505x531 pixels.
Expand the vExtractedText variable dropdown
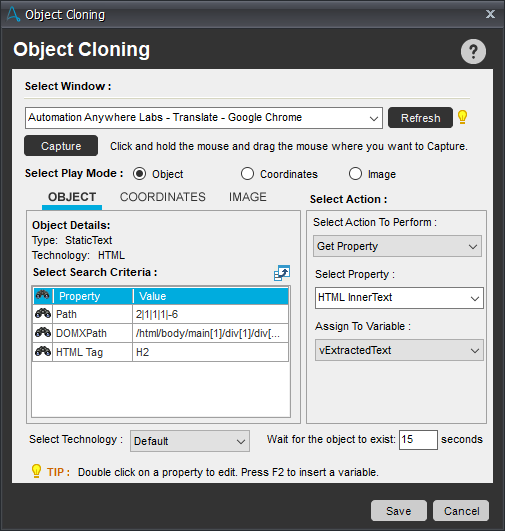click(399, 350)
